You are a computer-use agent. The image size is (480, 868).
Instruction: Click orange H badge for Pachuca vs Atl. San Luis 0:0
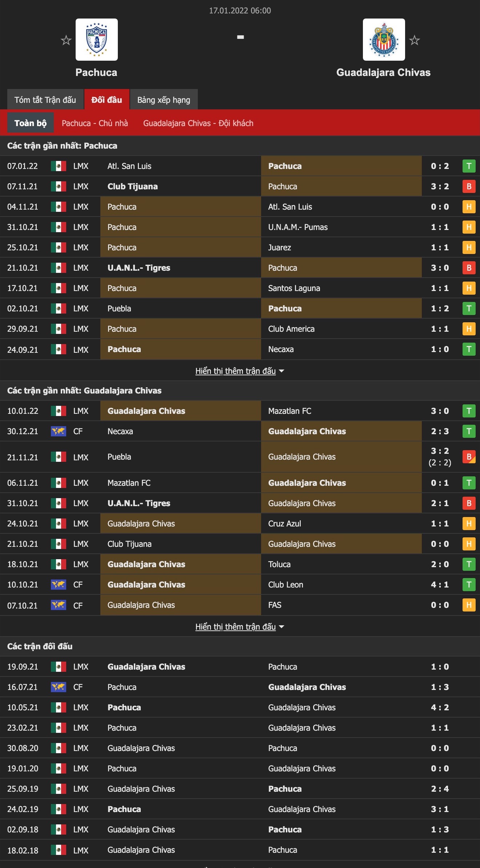coord(469,207)
